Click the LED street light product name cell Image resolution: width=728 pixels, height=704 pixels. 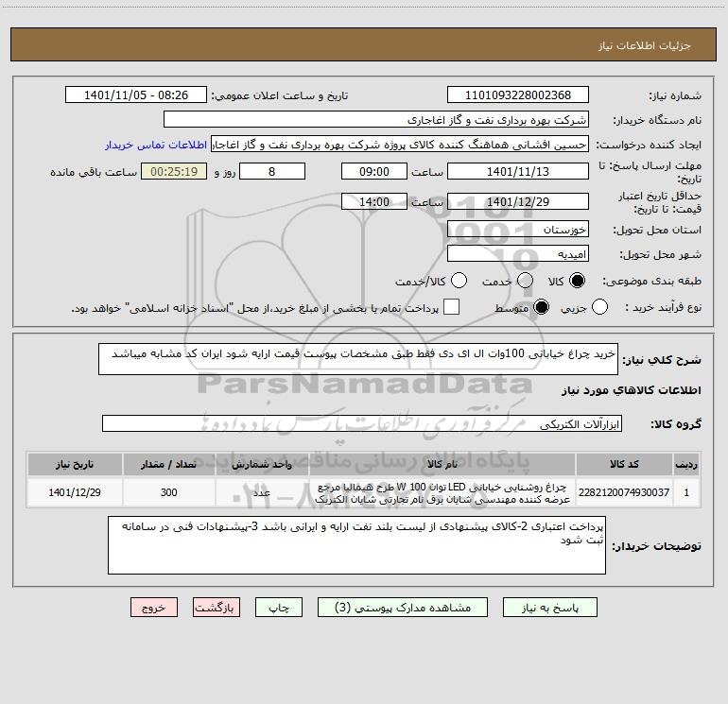442,492
